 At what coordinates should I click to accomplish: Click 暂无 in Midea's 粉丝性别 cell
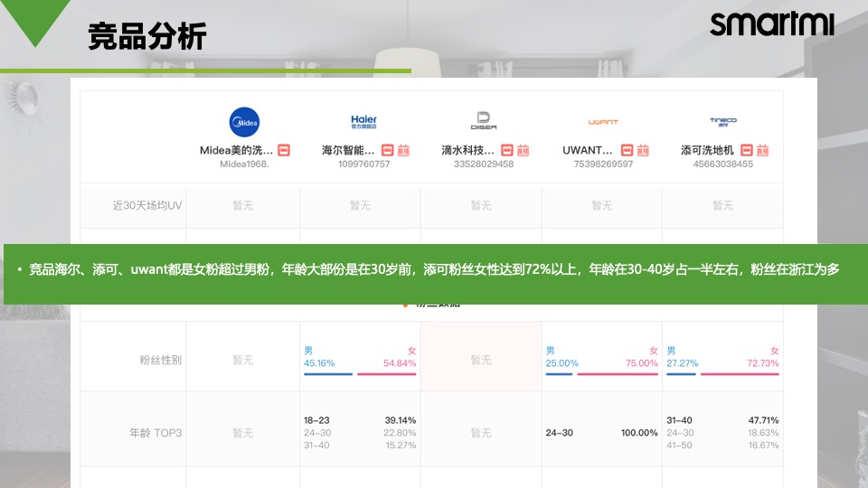click(243, 360)
